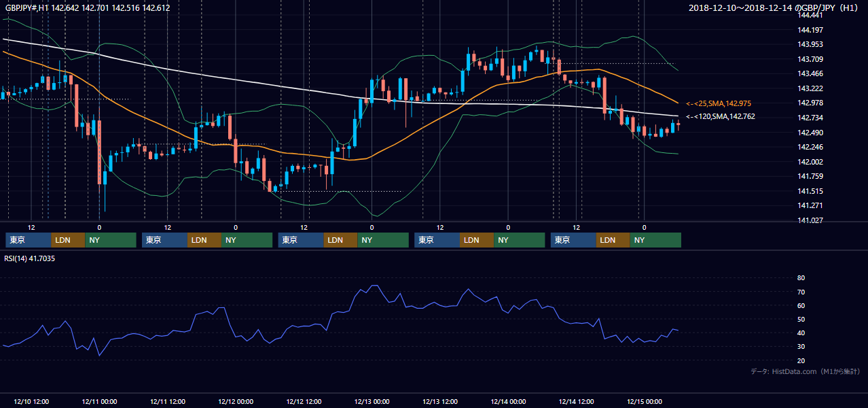Image resolution: width=868 pixels, height=408 pixels.
Task: Select the leftmost LDN session block
Action: pyautogui.click(x=68, y=240)
